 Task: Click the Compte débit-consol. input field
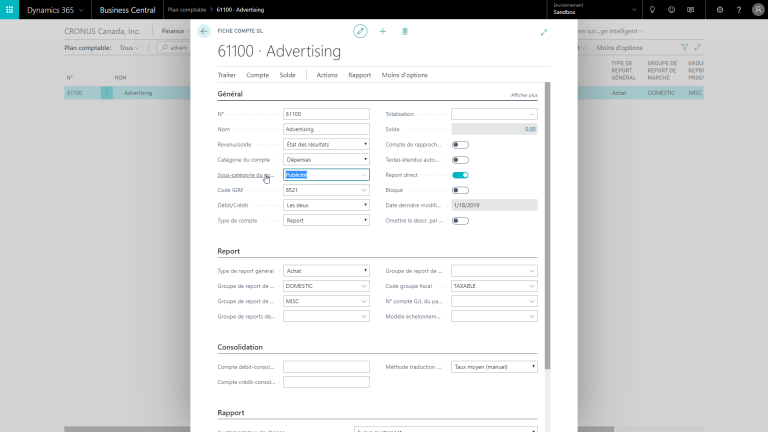[x=326, y=367]
